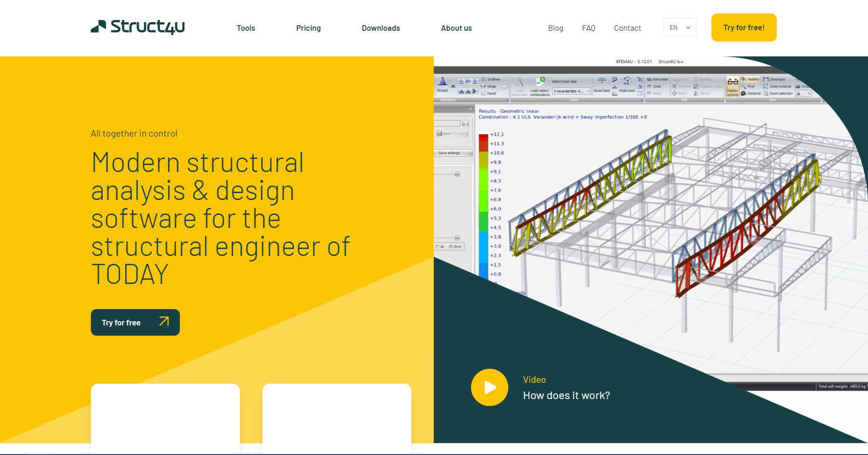Screen dimensions: 868x455
Task: Click the 'Save settings' button in the side panel
Action: click(453, 153)
